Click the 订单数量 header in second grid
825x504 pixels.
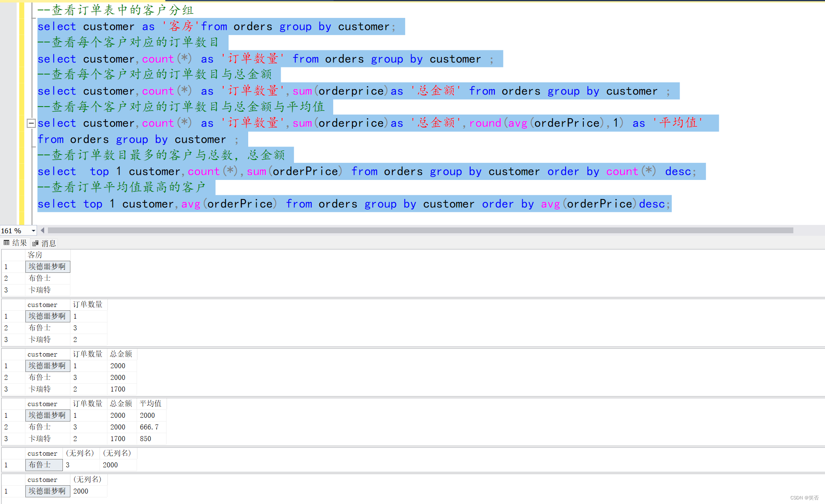click(88, 304)
